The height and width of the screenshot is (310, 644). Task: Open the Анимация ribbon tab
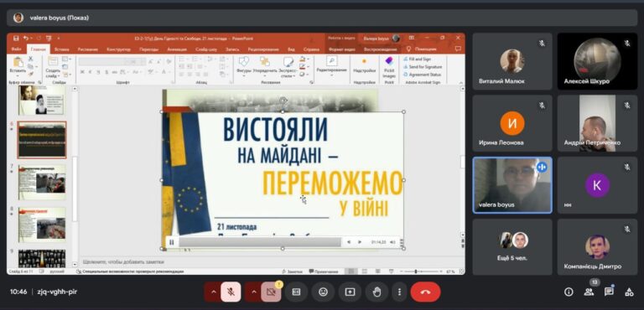click(x=177, y=49)
